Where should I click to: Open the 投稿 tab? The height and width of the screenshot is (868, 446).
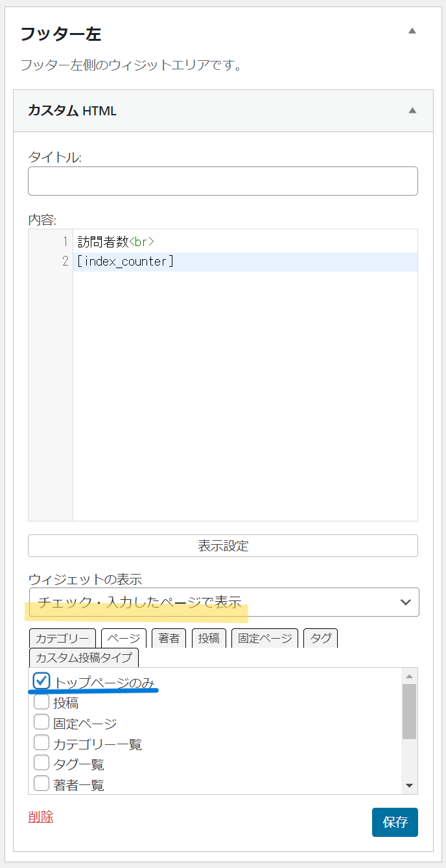point(208,638)
